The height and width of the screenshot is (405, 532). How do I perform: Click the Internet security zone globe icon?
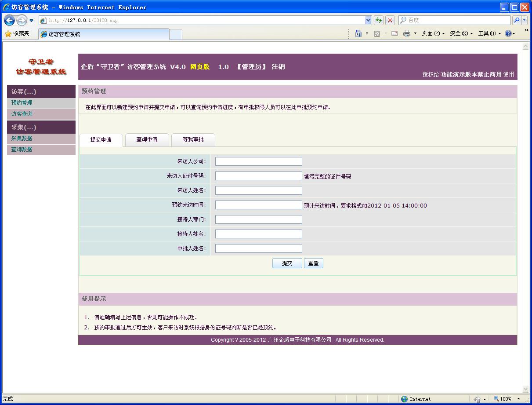(x=404, y=399)
